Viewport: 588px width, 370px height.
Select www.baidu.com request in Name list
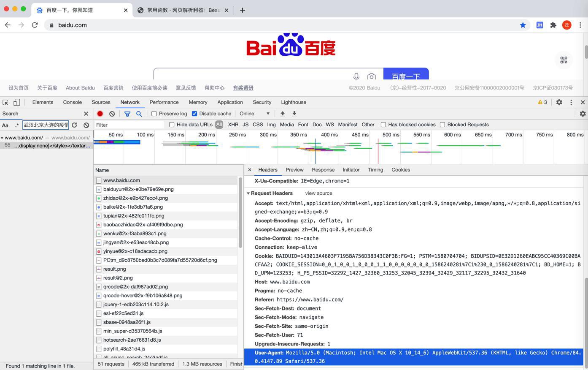(x=165, y=180)
